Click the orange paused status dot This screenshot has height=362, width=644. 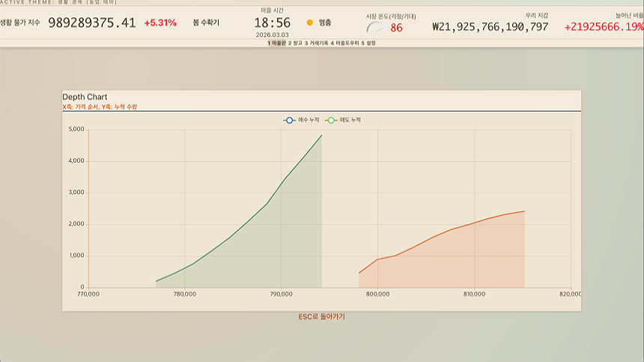[x=310, y=23]
